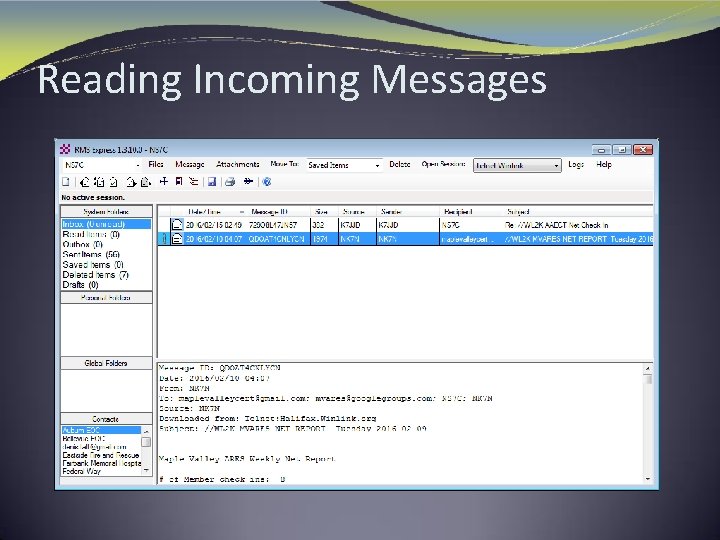Screen dimensions: 720x540
Task: Open the Files menu
Action: tap(156, 164)
